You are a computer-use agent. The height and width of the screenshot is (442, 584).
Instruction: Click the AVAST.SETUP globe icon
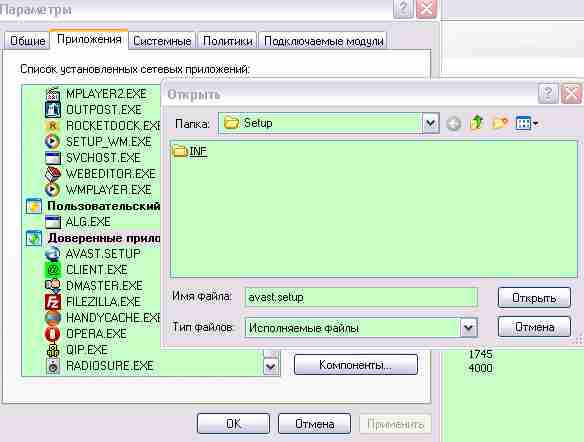53,254
